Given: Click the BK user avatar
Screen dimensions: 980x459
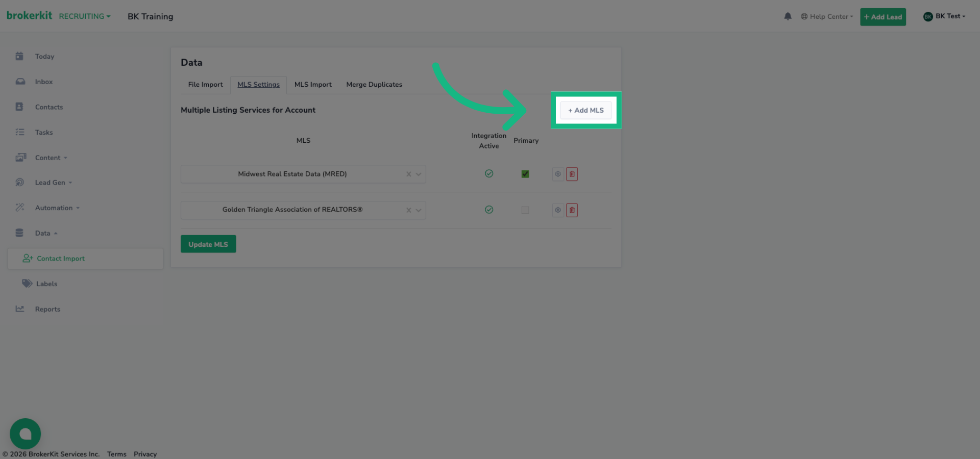Looking at the screenshot, I should pos(928,16).
